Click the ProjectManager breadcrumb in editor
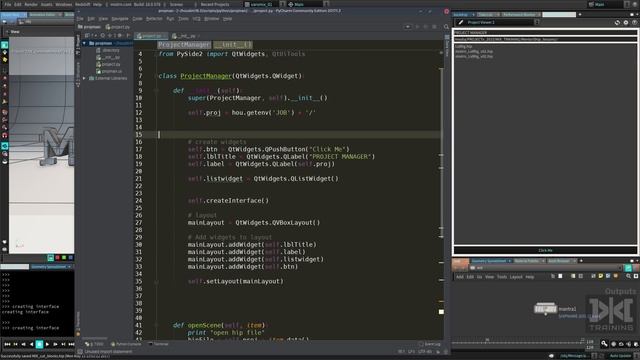Image resolution: width=640 pixels, height=360 pixels. point(184,44)
